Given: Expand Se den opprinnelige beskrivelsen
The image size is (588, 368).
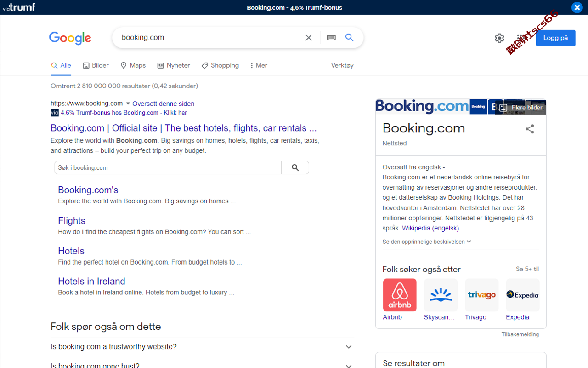Looking at the screenshot, I should tap(427, 241).
